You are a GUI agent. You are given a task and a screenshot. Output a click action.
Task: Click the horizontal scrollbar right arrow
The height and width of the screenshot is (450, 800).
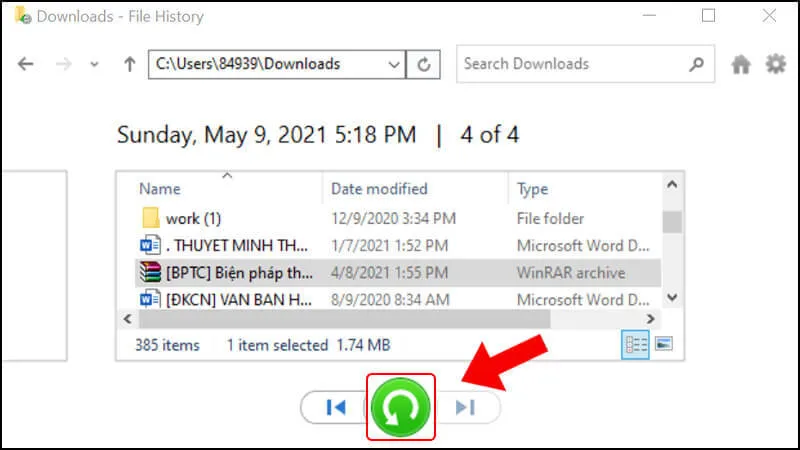[x=650, y=319]
